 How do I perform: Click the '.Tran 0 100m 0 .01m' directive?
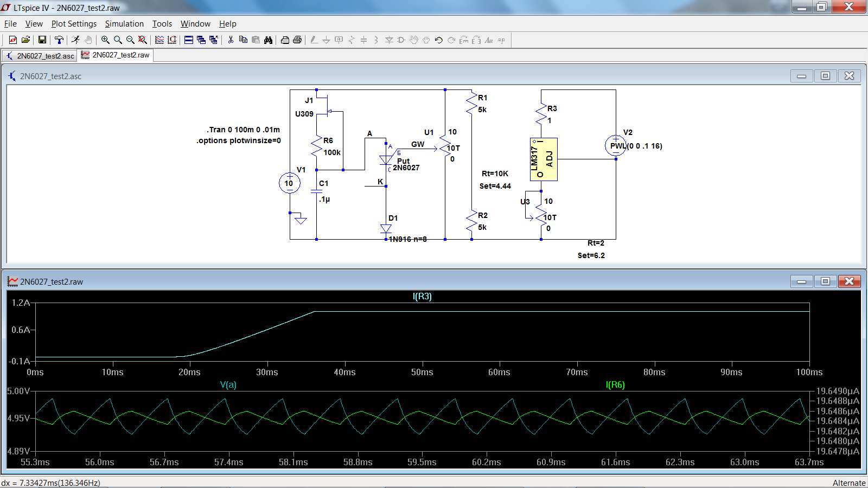[x=243, y=130]
